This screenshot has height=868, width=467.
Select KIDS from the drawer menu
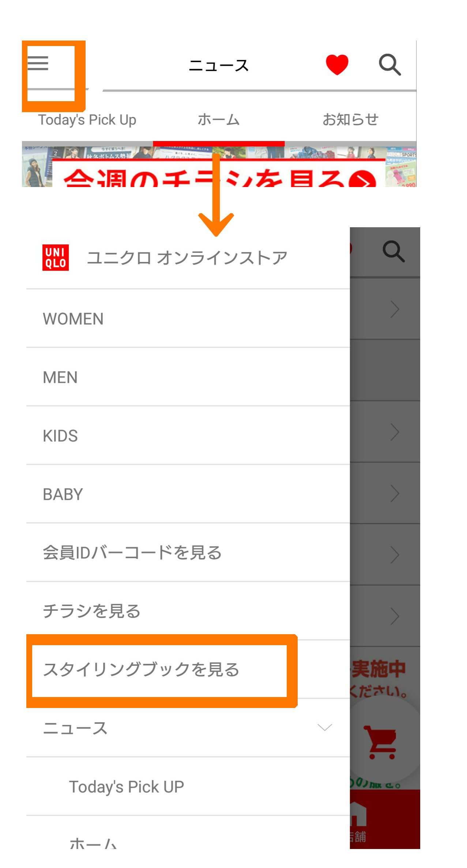tap(60, 436)
